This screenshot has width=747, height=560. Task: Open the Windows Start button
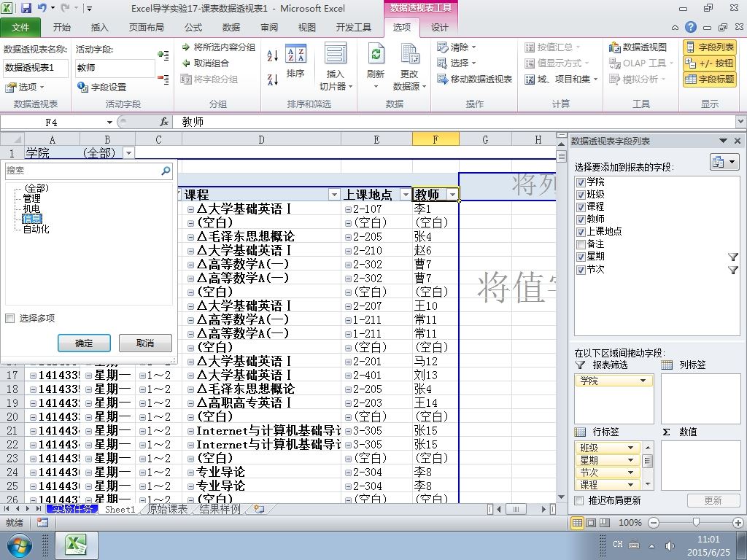(x=19, y=545)
